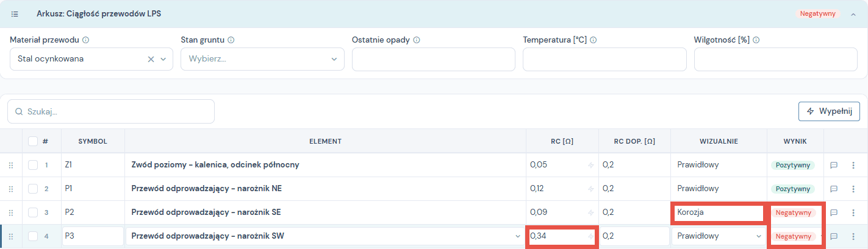Grab the drag handle of row P3
The image size is (868, 249).
point(10,236)
